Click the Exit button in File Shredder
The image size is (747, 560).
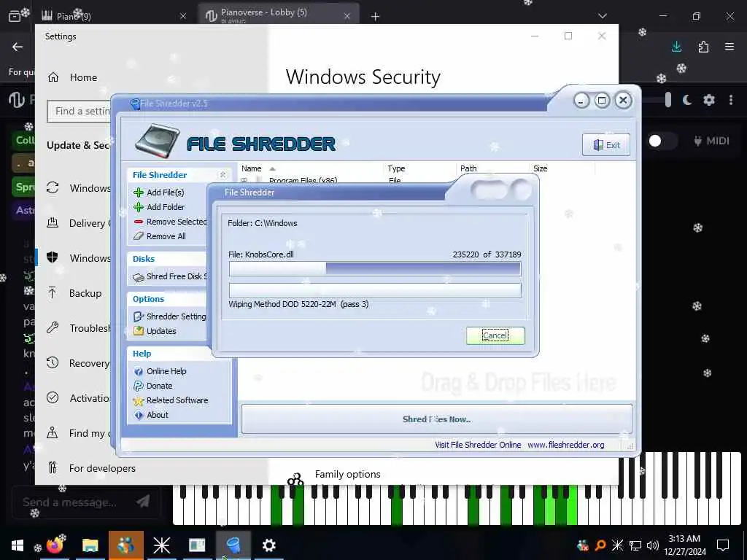606,145
